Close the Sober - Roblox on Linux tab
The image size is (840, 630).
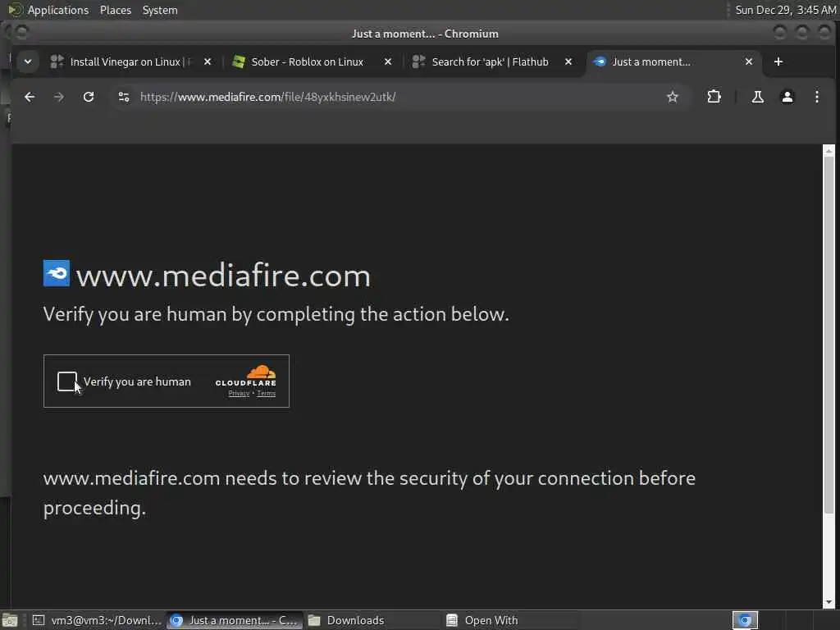[x=388, y=62]
